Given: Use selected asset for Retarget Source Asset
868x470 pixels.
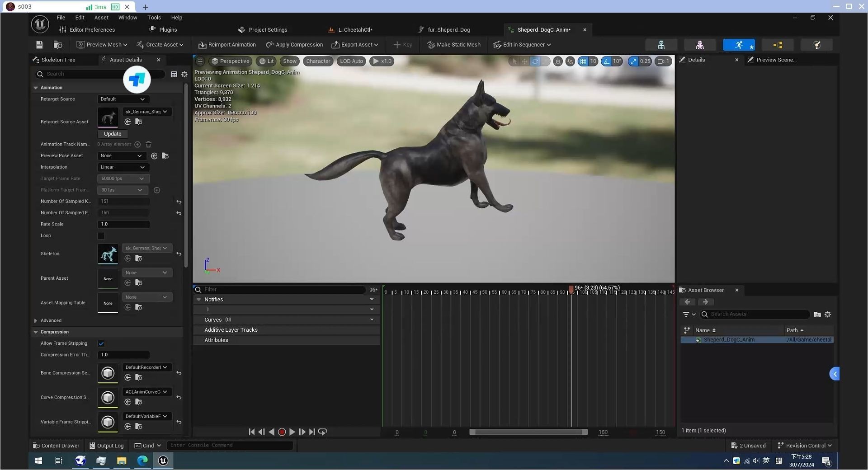Looking at the screenshot, I should [128, 122].
